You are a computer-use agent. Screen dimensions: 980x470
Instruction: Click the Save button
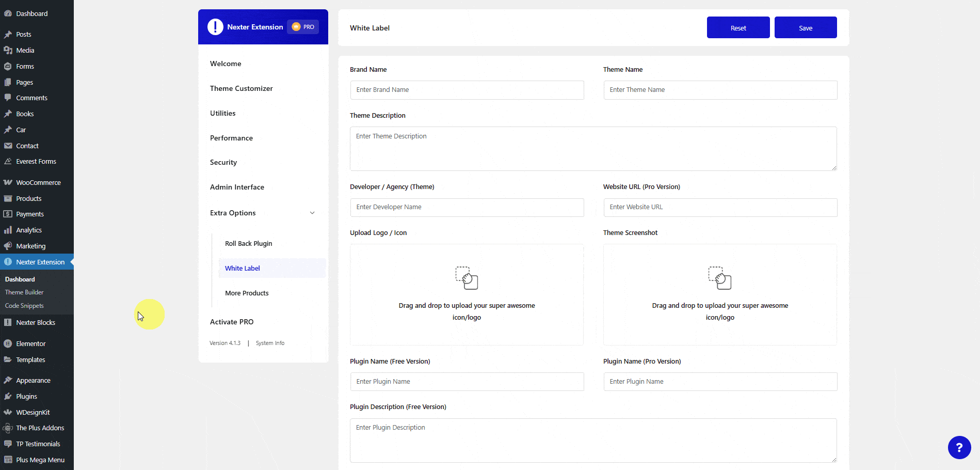point(805,27)
